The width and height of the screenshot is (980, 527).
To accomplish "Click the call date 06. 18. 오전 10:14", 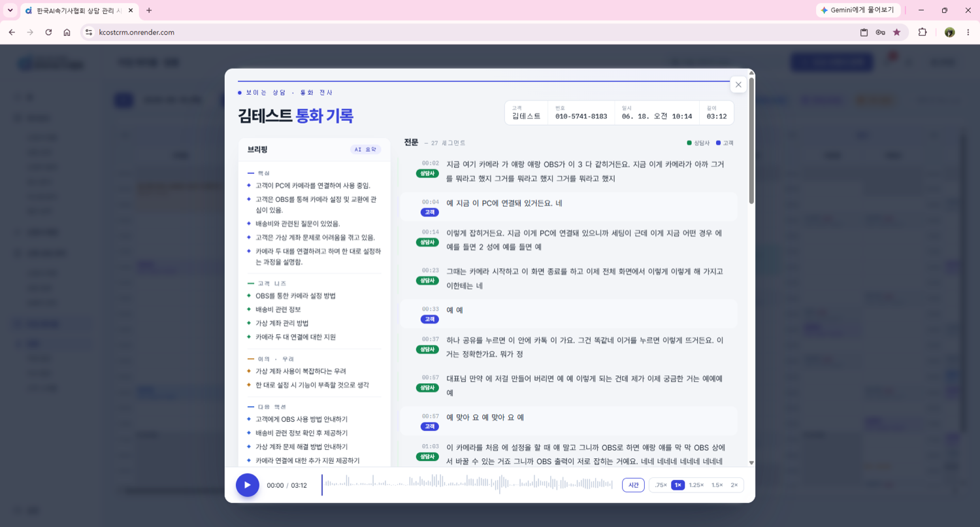I will click(x=657, y=116).
